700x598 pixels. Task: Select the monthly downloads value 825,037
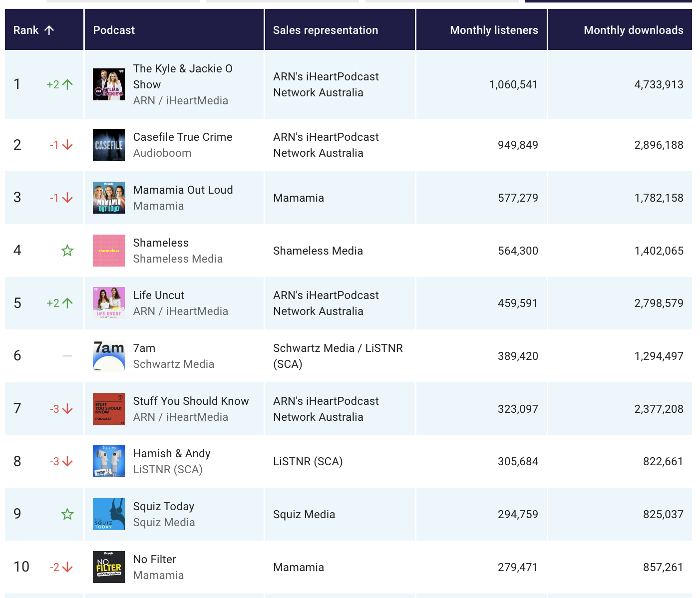click(x=663, y=514)
